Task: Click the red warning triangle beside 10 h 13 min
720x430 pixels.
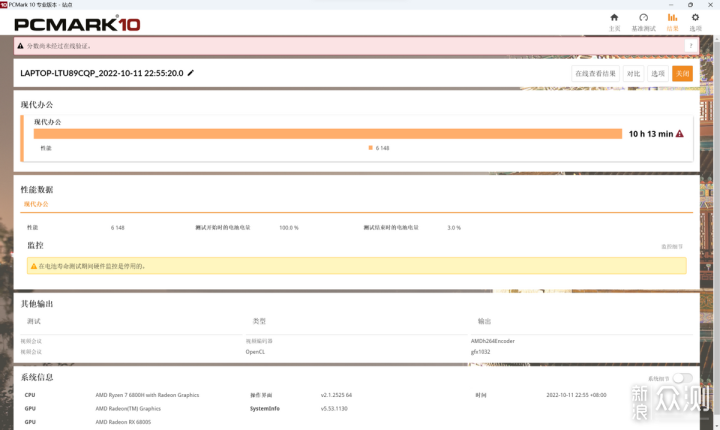Action: tap(680, 134)
